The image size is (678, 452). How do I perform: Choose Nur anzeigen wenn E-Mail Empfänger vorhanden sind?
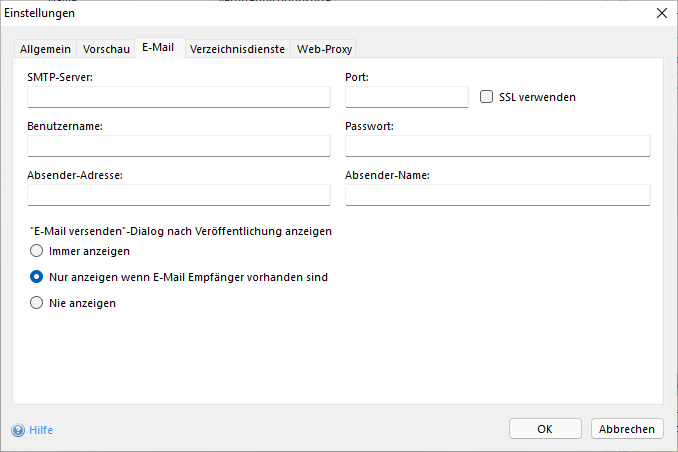[37, 277]
